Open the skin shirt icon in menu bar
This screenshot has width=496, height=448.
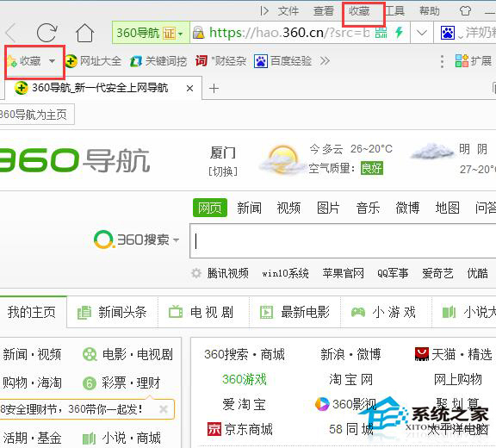[465, 11]
